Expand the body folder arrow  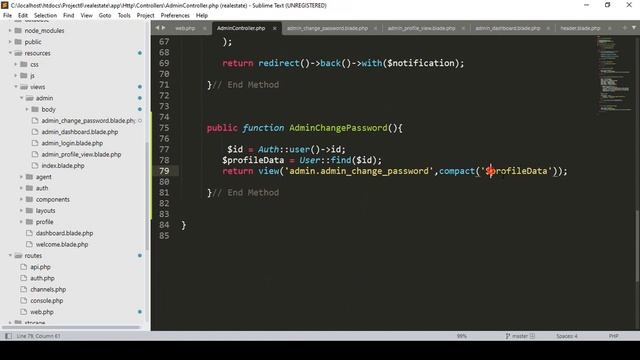click(x=27, y=109)
